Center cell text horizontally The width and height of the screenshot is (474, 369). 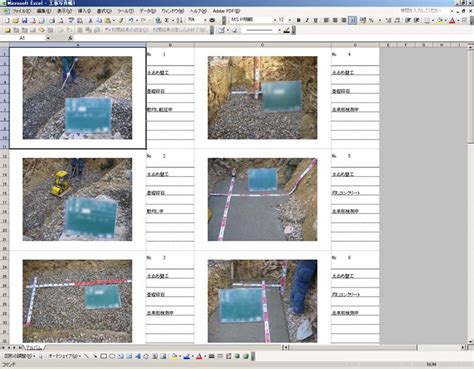335,20
